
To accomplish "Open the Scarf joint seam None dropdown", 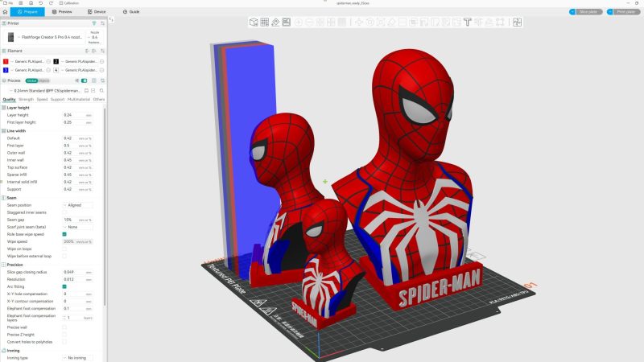I will pos(78,227).
